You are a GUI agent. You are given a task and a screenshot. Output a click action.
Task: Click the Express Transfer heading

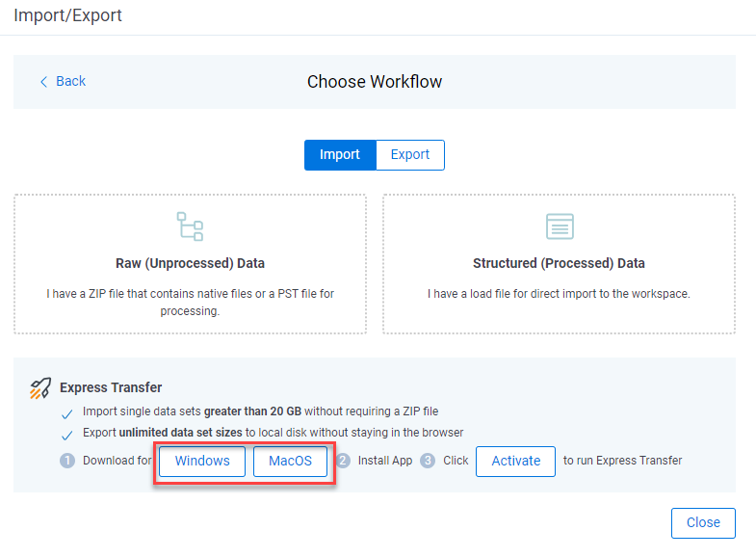pos(111,387)
